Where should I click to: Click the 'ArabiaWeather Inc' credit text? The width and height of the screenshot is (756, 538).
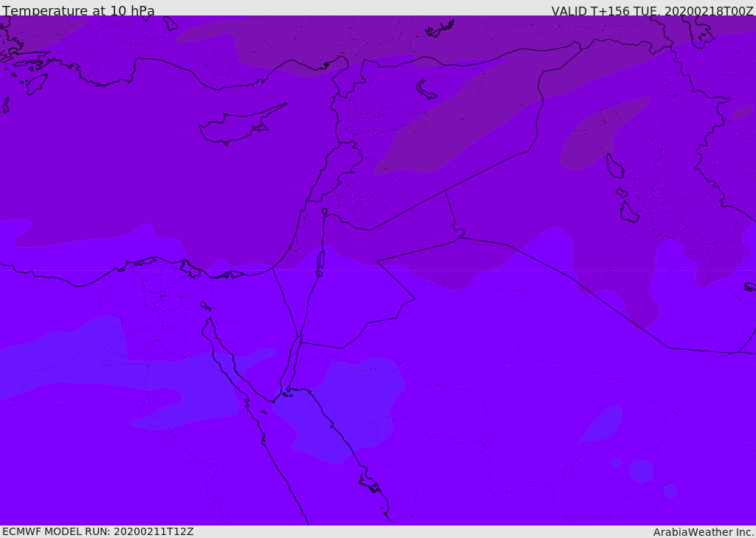pyautogui.click(x=704, y=532)
